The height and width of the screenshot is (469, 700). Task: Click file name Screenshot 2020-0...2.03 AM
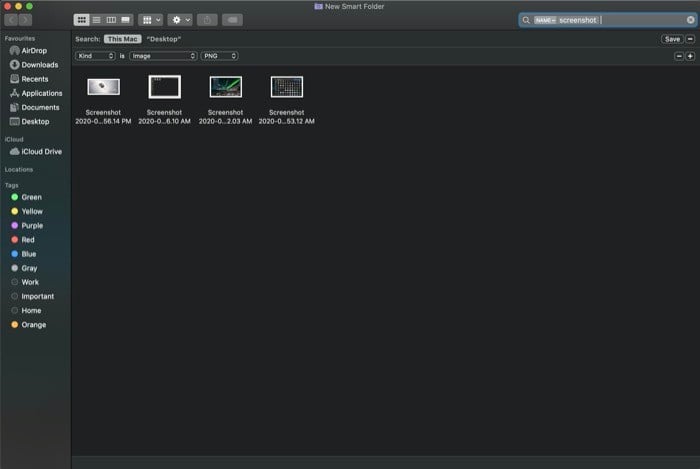click(225, 117)
